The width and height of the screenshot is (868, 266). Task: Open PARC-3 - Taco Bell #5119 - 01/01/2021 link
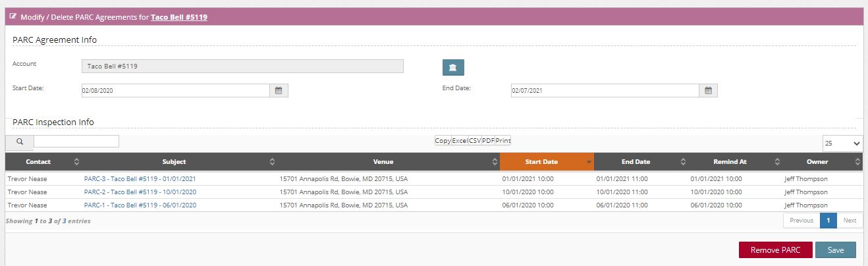point(140,178)
